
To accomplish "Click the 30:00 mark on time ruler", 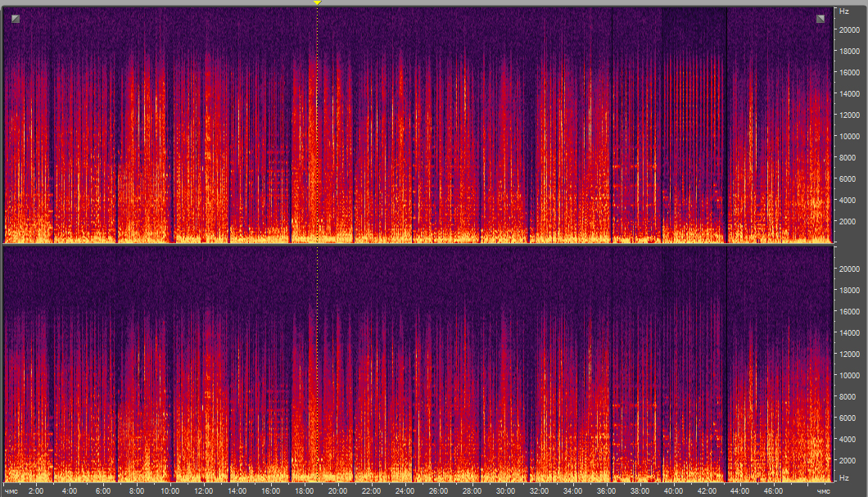I will coord(505,491).
